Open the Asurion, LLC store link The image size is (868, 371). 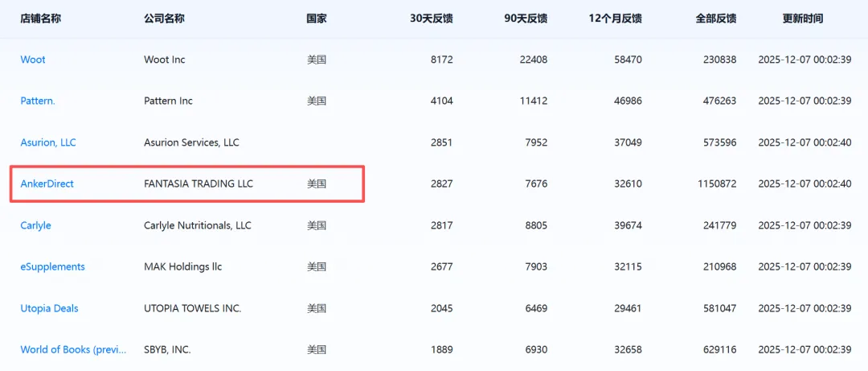[x=48, y=142]
